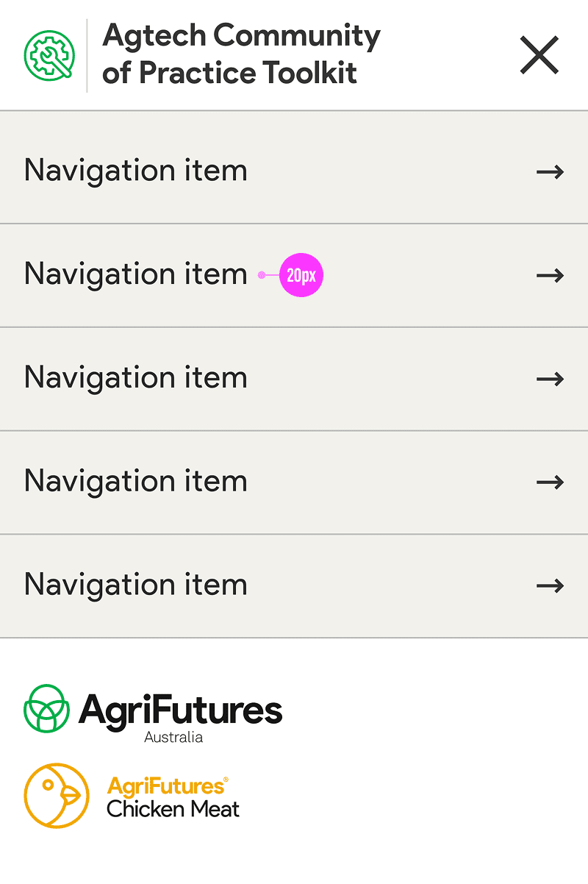This screenshot has height=884, width=588.
Task: Close the navigation menu with the X
Action: point(539,56)
